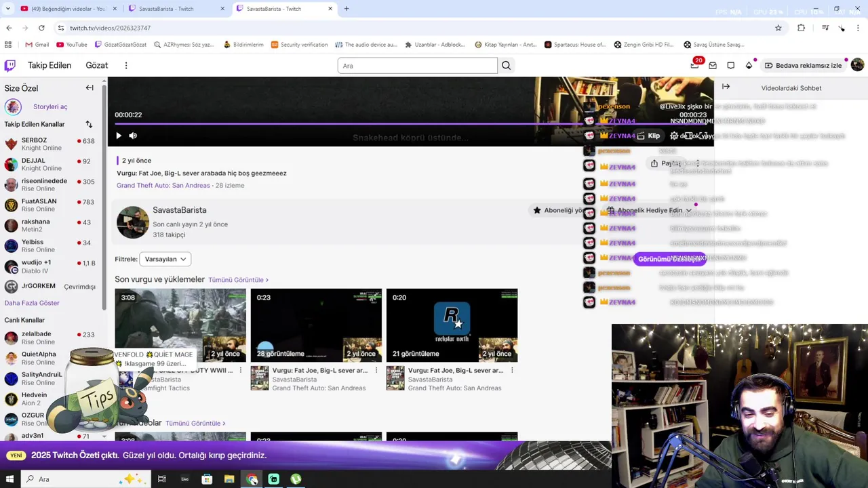Click the search magnifier button
Screen dimensions: 868x488
[x=506, y=65]
